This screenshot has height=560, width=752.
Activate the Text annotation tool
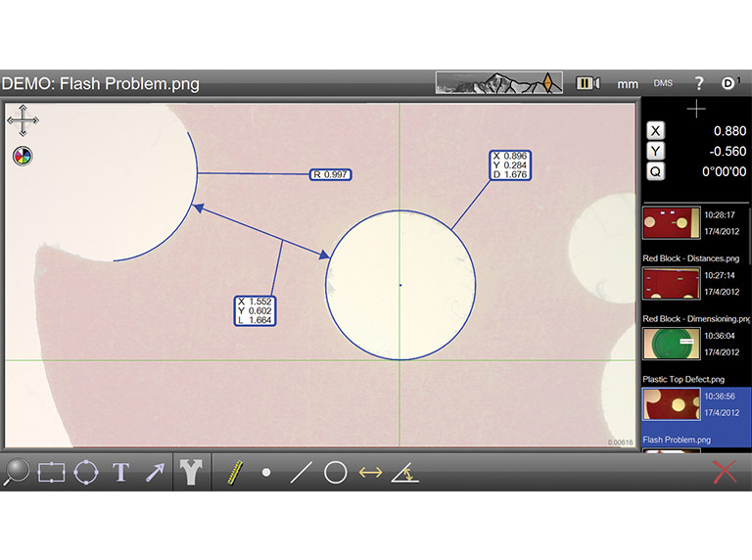(120, 473)
